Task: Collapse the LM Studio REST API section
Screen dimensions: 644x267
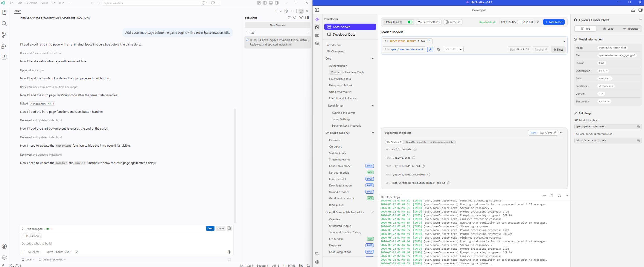Action: pos(373,133)
